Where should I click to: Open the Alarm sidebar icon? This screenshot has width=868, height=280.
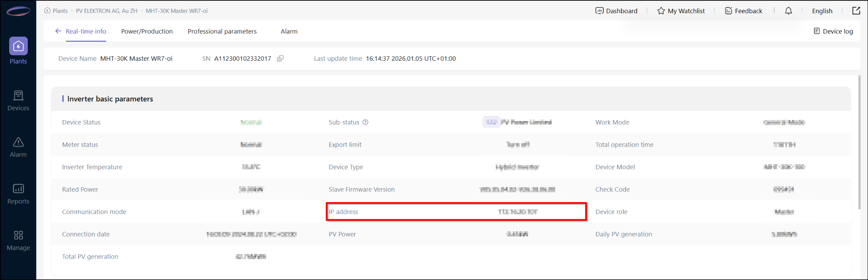click(18, 143)
